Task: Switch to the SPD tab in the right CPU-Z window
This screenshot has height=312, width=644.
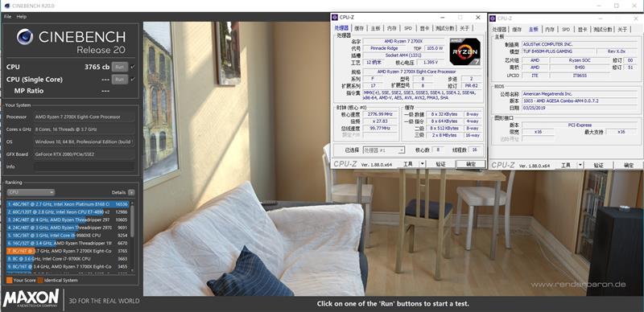Action: point(566,30)
